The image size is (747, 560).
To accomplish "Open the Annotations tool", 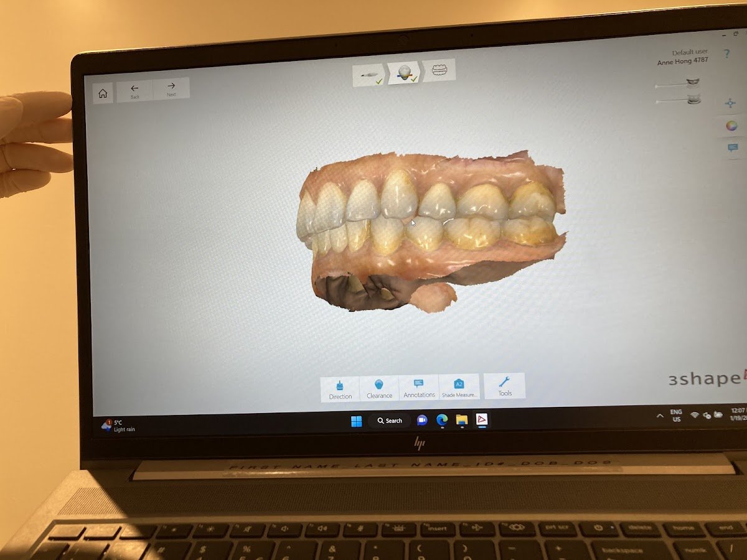I will point(420,387).
